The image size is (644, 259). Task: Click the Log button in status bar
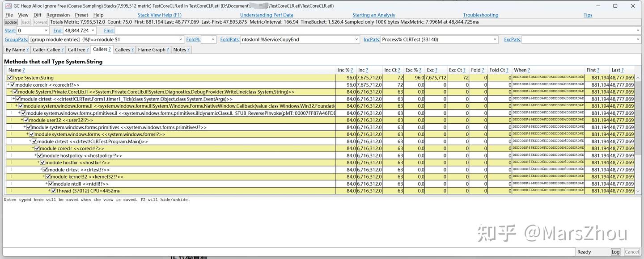616,251
